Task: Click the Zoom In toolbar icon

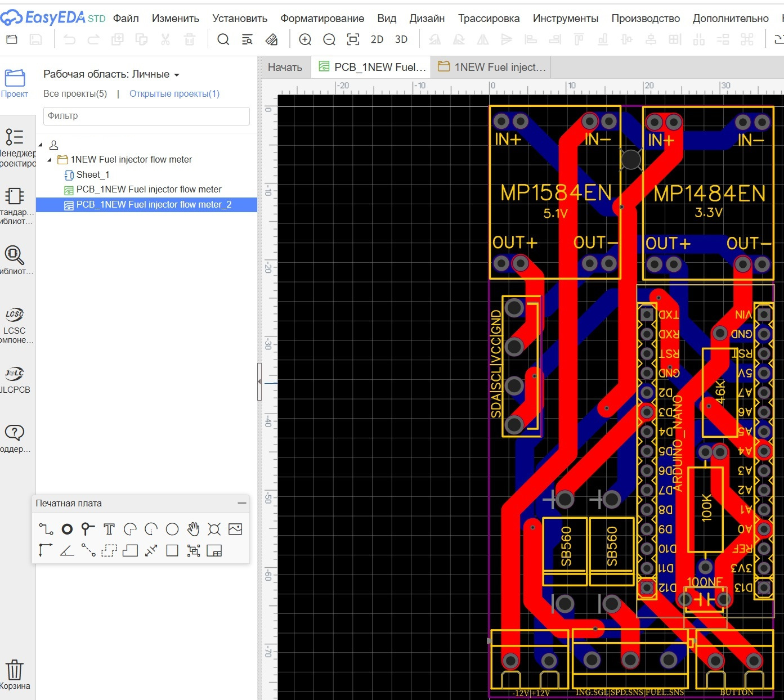Action: [305, 39]
